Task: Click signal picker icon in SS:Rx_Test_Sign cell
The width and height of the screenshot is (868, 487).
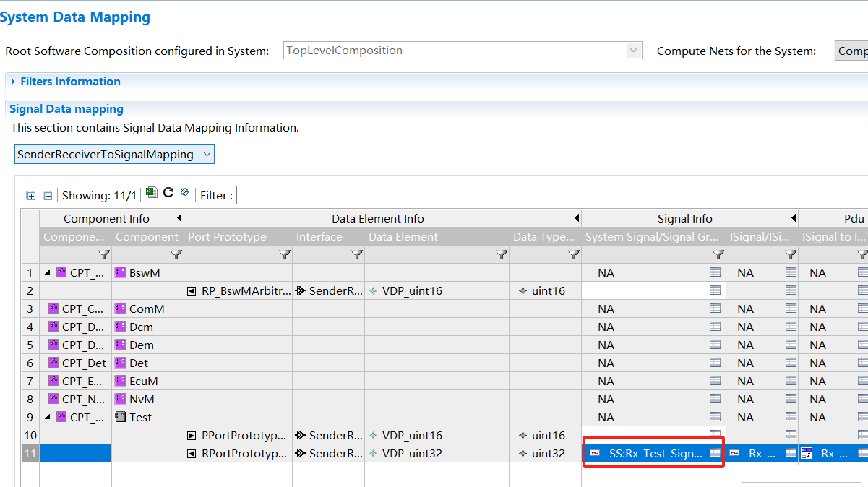Action: (715, 453)
